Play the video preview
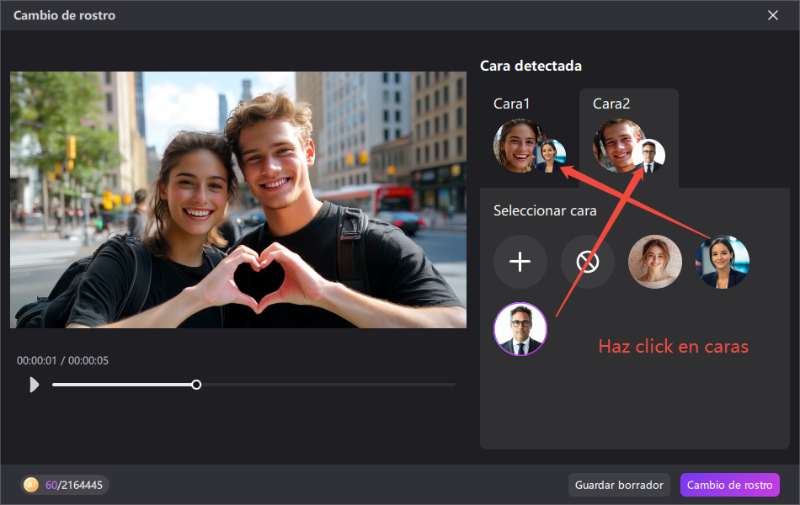This screenshot has width=800, height=505. click(34, 385)
